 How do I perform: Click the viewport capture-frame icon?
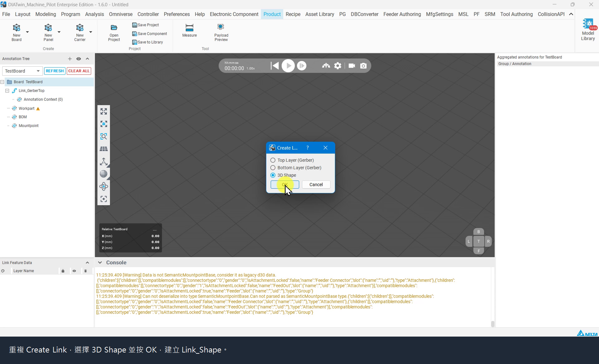pyautogui.click(x=104, y=199)
